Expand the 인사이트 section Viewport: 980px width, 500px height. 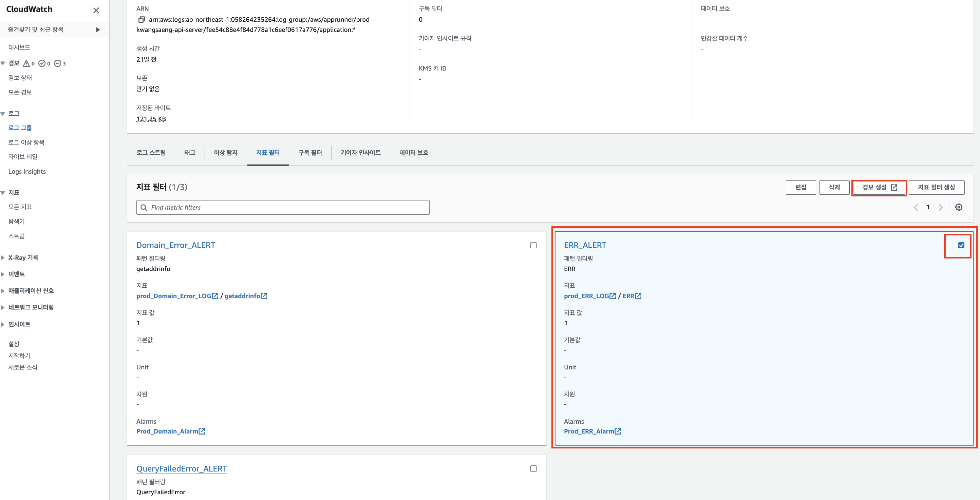(3, 324)
